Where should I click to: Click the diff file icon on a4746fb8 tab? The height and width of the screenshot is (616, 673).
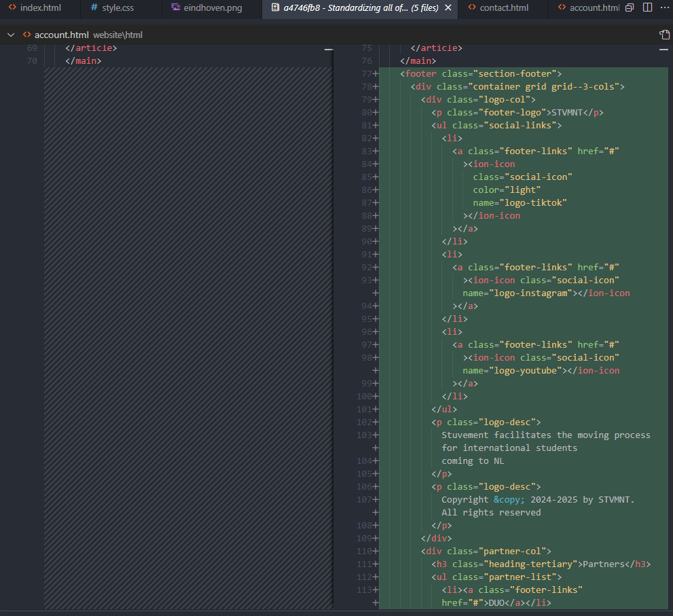(274, 8)
